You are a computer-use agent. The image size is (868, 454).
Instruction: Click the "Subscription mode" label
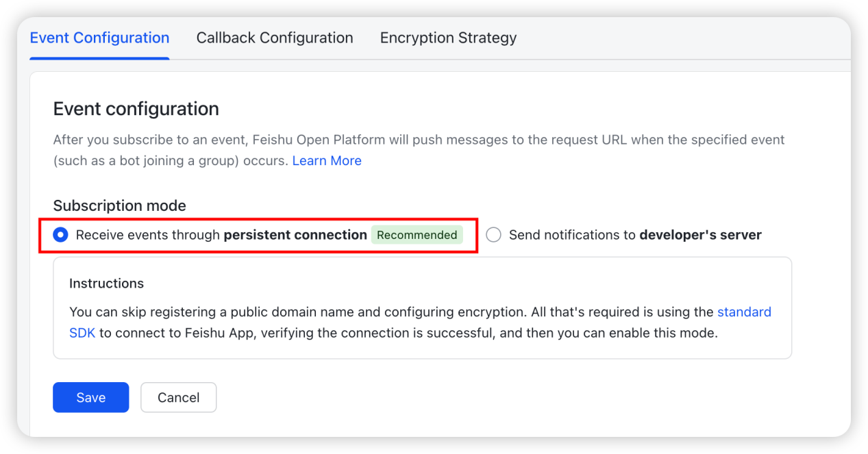120,205
